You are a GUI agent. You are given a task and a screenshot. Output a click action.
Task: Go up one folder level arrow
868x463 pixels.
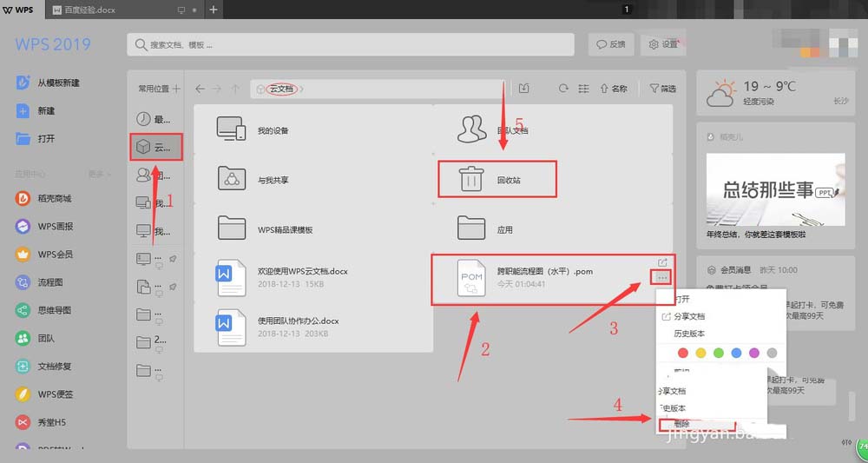pos(235,89)
